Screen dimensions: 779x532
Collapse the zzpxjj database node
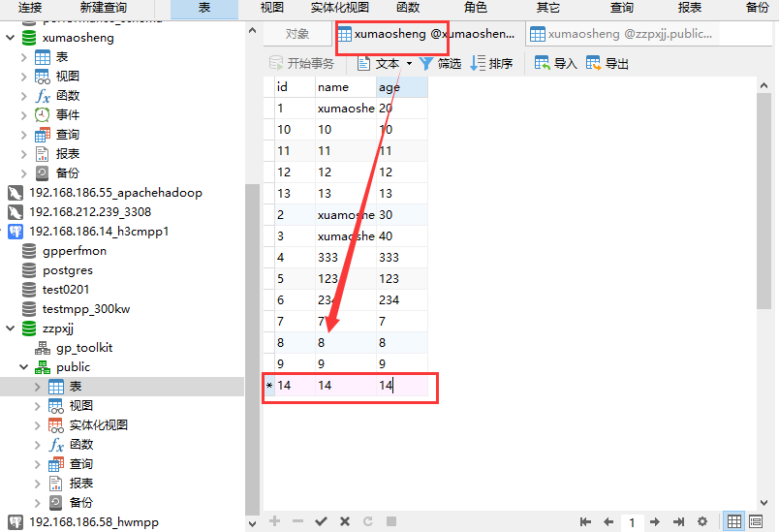11,329
